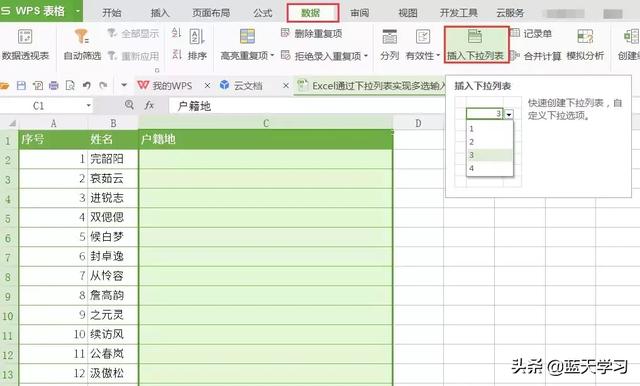Switch to 公式 formulas tab

point(262,13)
